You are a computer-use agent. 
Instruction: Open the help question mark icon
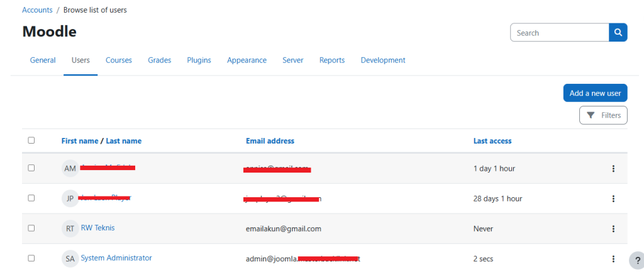[638, 260]
